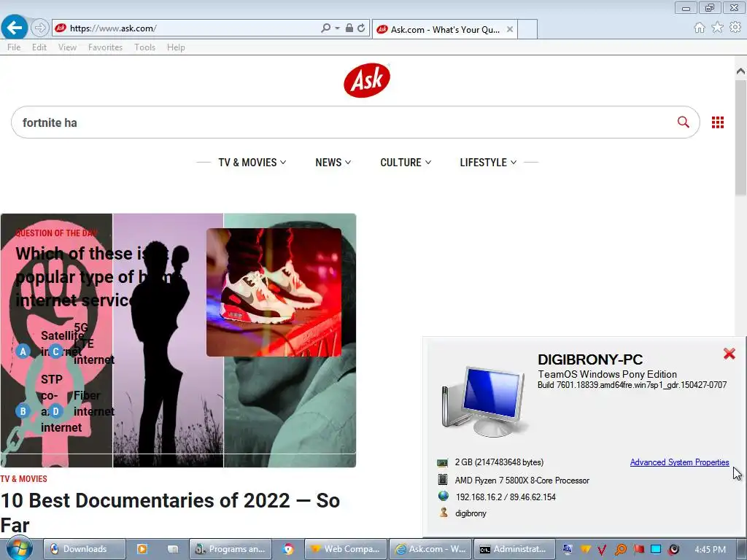Click the red flag tray icon
Viewport: 747px width, 560px height.
(x=638, y=550)
